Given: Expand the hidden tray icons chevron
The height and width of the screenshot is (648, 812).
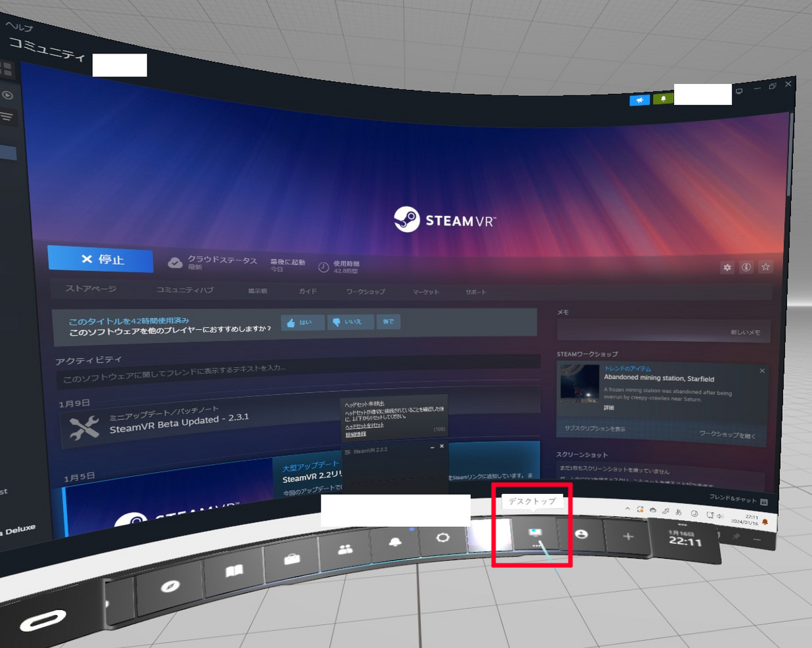Looking at the screenshot, I should pos(627,509).
